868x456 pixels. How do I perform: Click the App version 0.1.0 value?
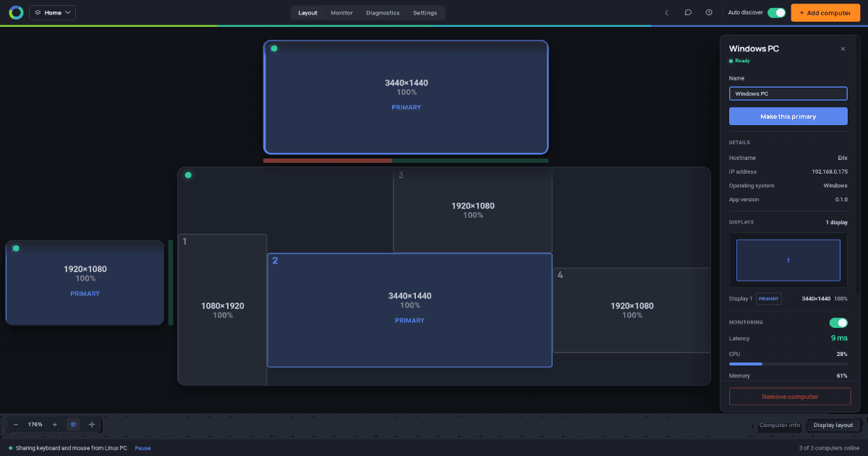point(842,199)
